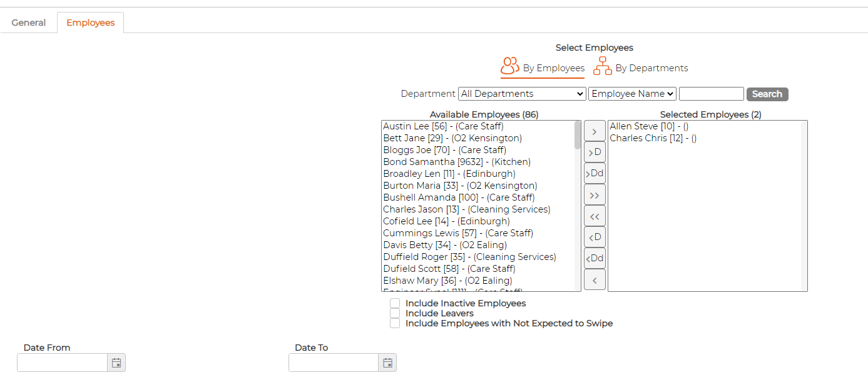Open the Date From calendar picker
Screen dimensions: 868x380
click(x=116, y=362)
